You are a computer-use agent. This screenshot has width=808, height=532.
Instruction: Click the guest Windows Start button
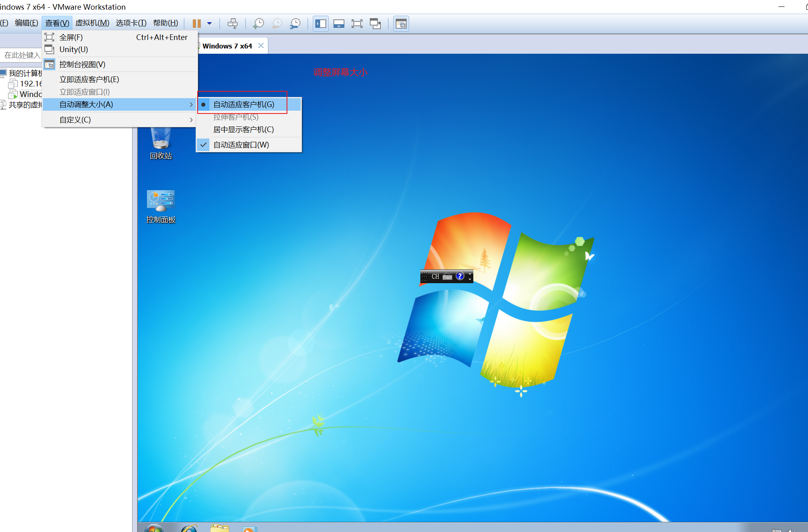click(154, 528)
